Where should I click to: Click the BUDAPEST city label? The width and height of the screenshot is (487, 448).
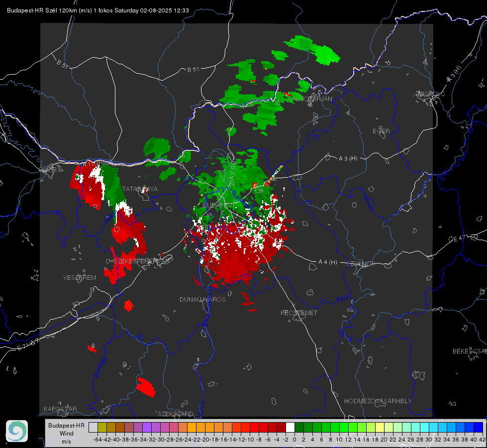pyautogui.click(x=219, y=206)
